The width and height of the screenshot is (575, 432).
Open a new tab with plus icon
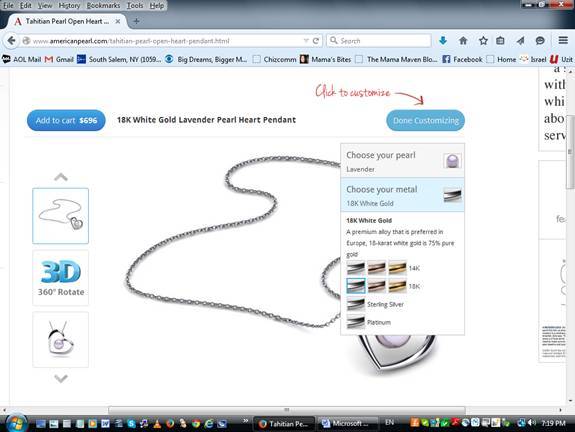point(136,21)
